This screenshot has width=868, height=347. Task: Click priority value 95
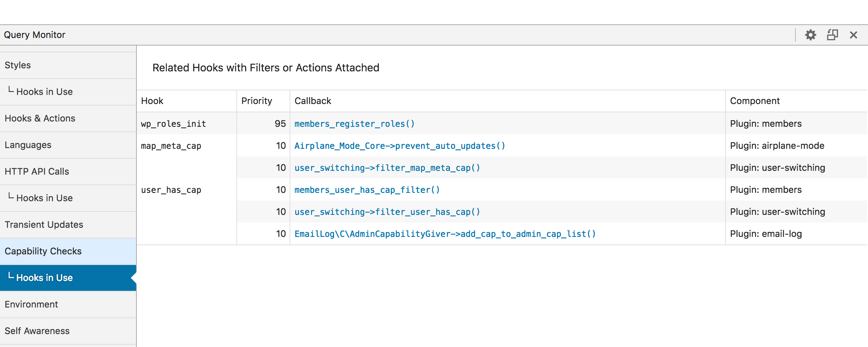[x=280, y=124]
